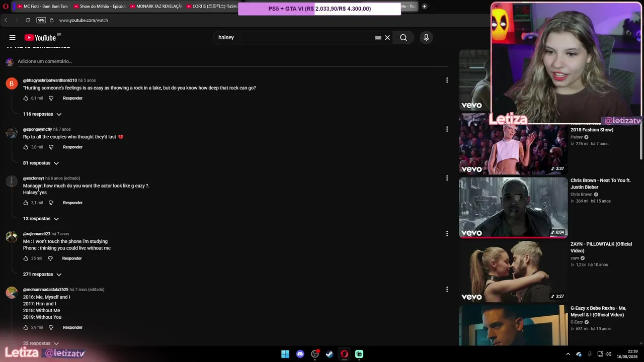Switch to the 'CORTIS' tab
644x362 pixels.
[x=211, y=7]
